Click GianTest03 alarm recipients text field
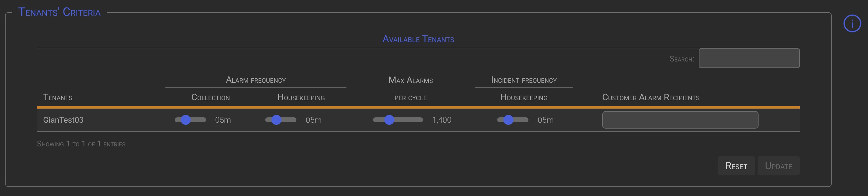The height and width of the screenshot is (196, 868). point(680,120)
